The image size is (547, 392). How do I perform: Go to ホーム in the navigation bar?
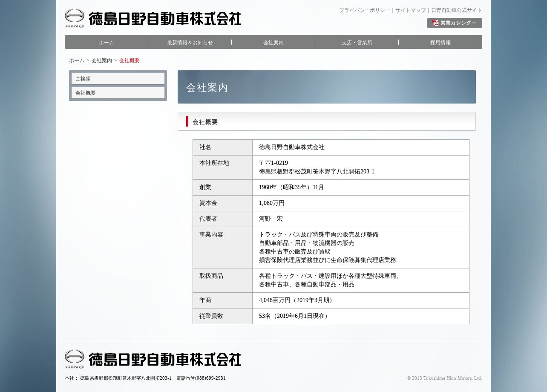pos(107,42)
